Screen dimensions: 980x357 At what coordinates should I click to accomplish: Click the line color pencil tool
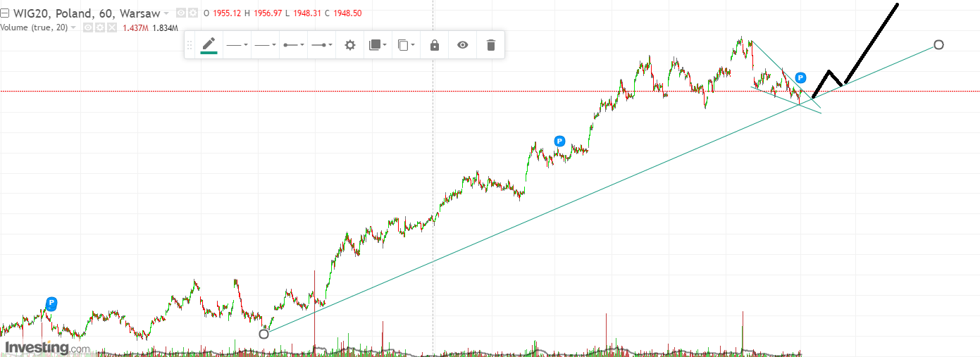point(209,45)
